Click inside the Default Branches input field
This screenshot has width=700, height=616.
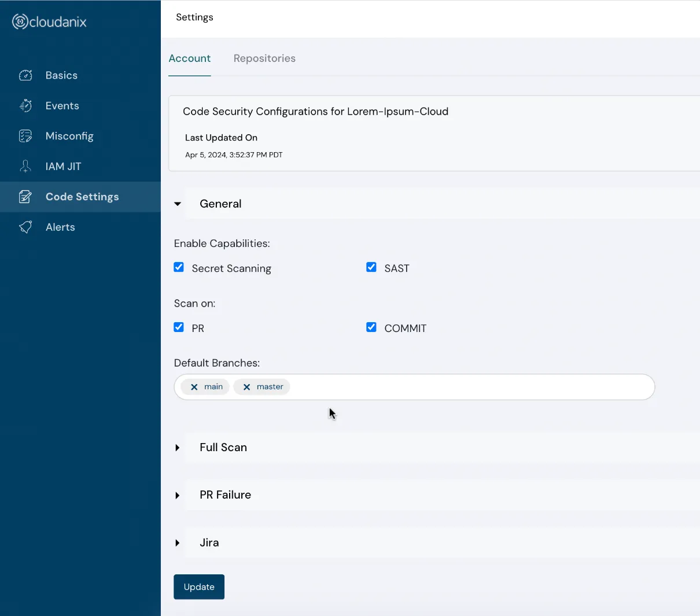coord(463,387)
